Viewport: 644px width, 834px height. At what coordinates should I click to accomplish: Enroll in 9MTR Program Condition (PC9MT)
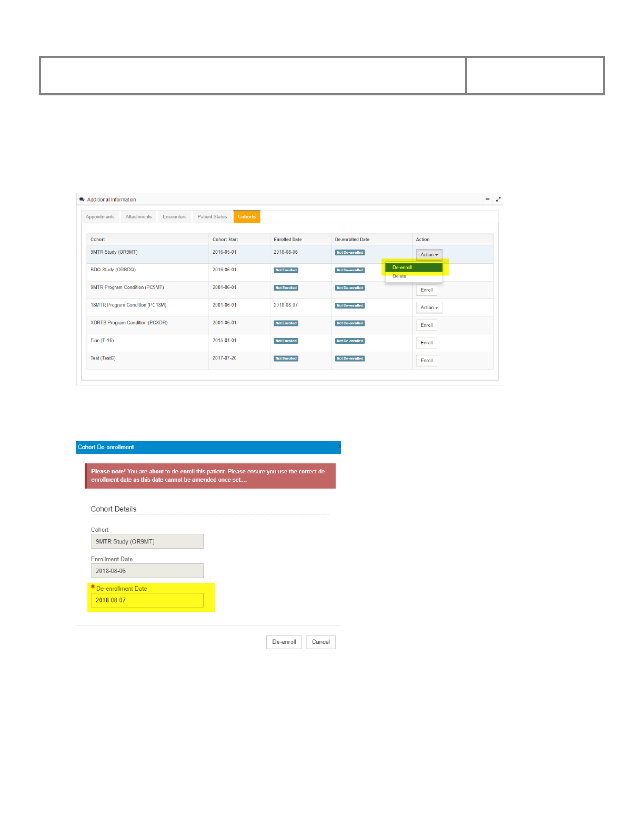(x=427, y=290)
